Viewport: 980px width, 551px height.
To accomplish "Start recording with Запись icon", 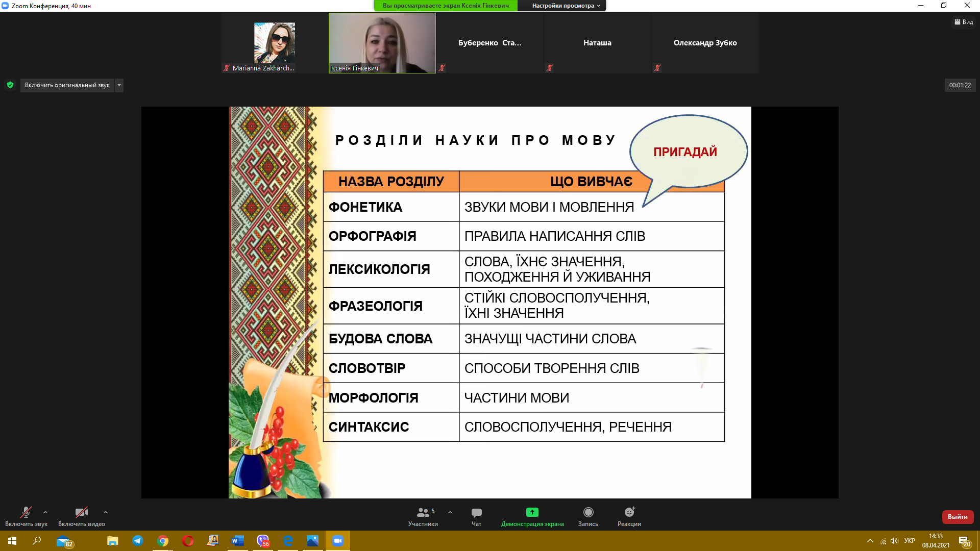I will pos(588,512).
